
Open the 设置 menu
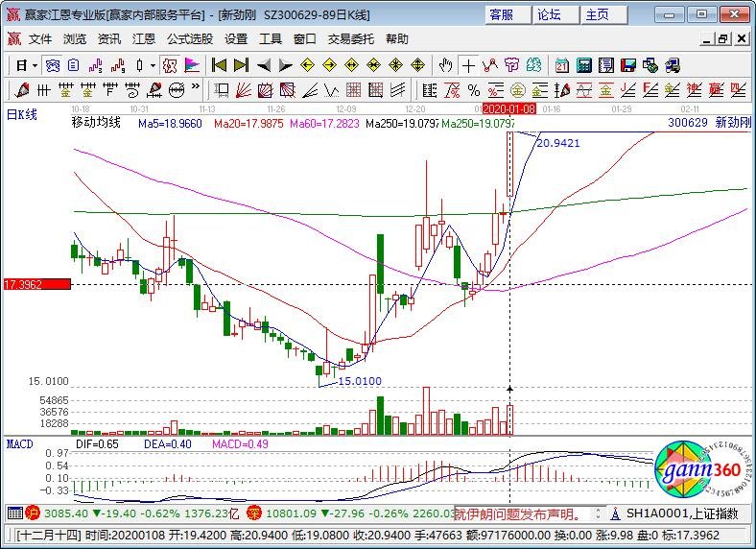point(236,39)
